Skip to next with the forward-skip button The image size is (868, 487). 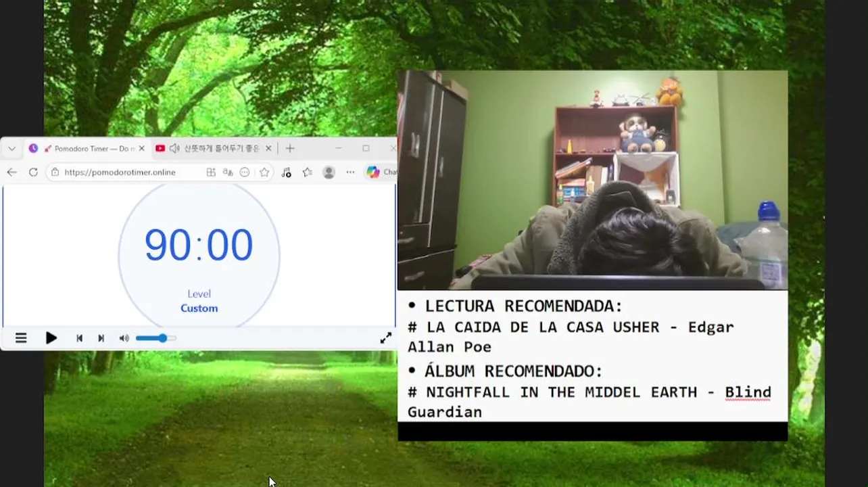(101, 338)
